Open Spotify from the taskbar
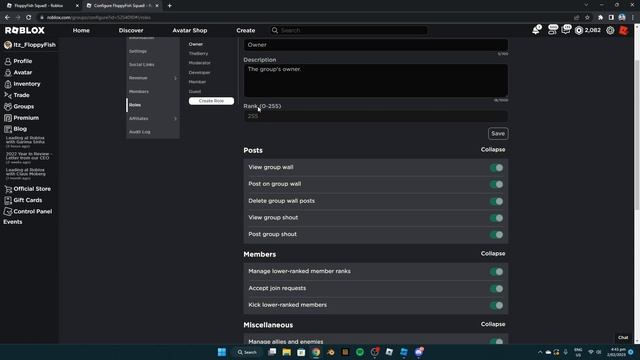Viewport: 640px width, 360px height. tap(360, 352)
